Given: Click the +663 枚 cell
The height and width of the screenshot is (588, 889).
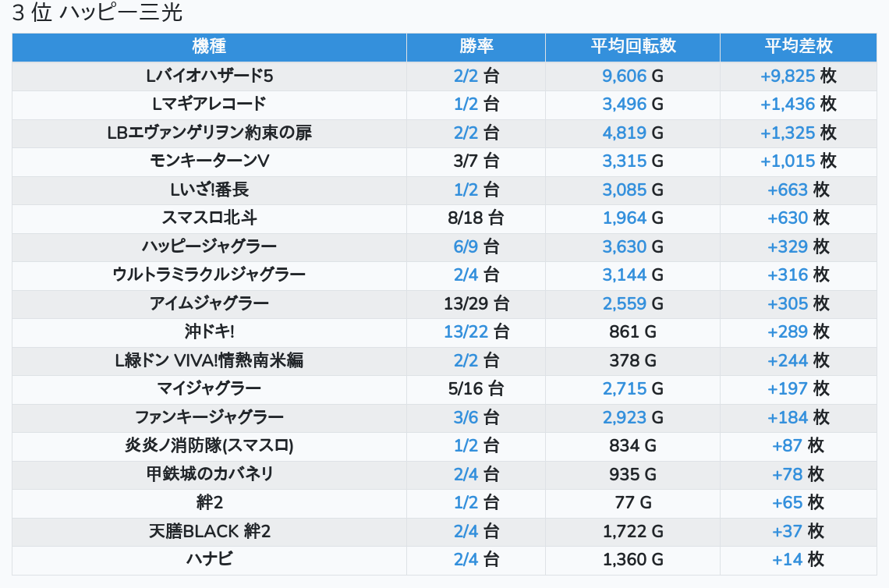Looking at the screenshot, I should [799, 190].
